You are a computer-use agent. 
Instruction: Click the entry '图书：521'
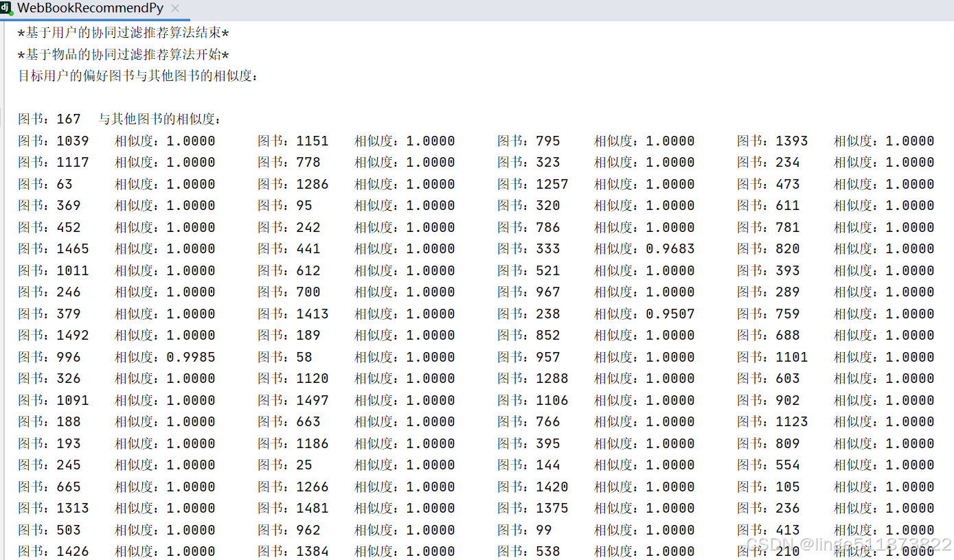point(529,270)
